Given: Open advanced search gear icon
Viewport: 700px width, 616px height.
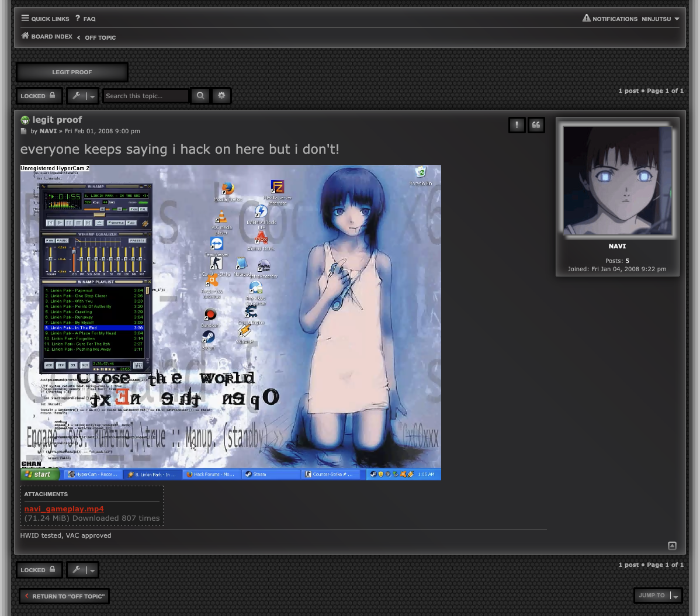Looking at the screenshot, I should coord(221,95).
